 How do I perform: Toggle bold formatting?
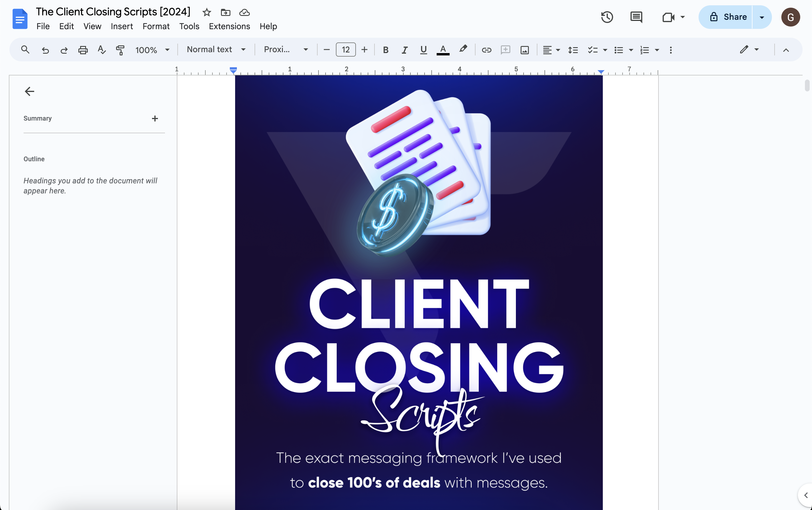(x=385, y=50)
